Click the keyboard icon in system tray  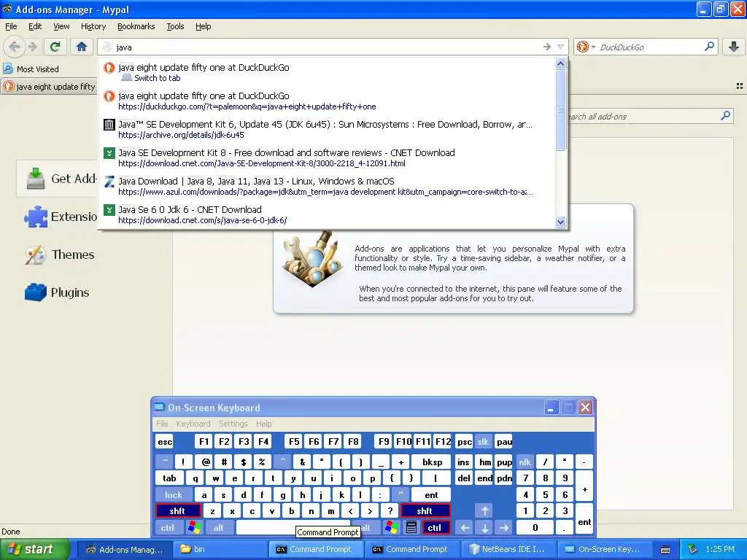pyautogui.click(x=665, y=550)
